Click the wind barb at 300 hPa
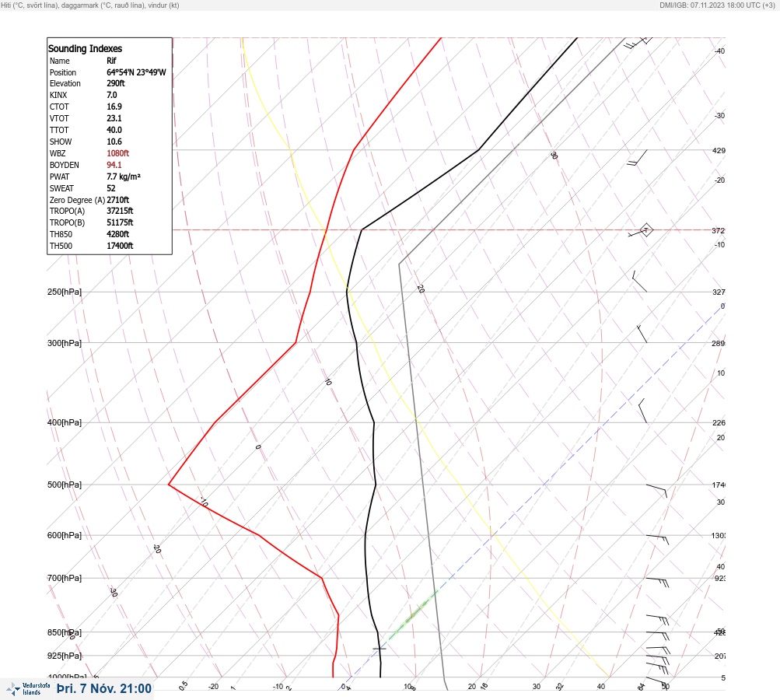Screen dimensions: 780x700 pyautogui.click(x=642, y=334)
